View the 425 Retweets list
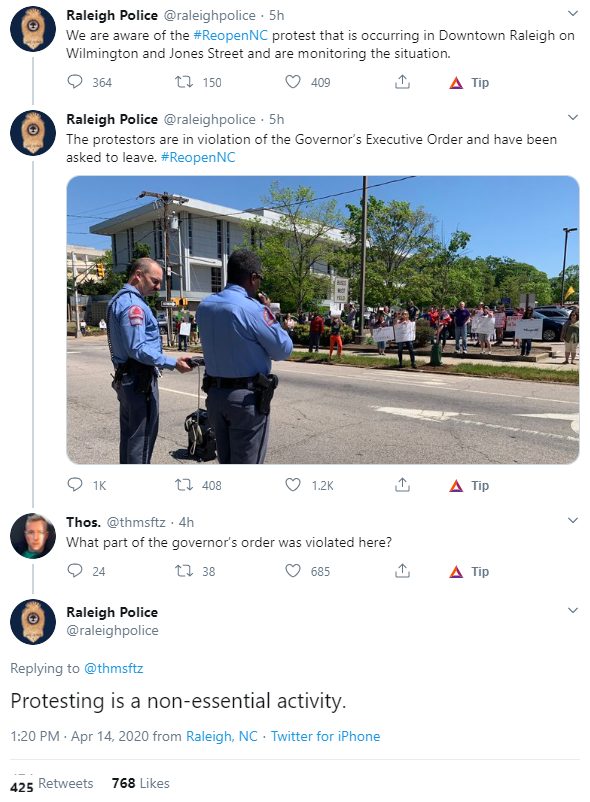This screenshot has width=590, height=802. 52,784
